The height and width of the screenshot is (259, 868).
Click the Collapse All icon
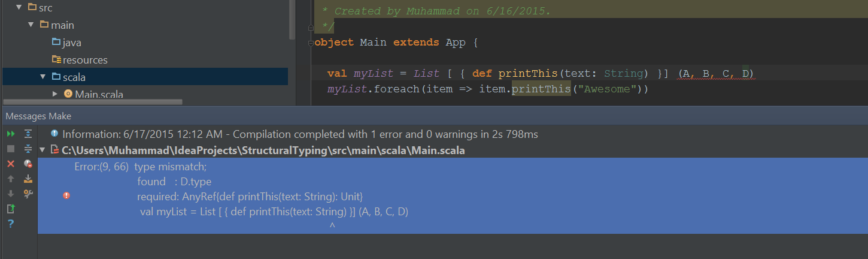[x=28, y=149]
